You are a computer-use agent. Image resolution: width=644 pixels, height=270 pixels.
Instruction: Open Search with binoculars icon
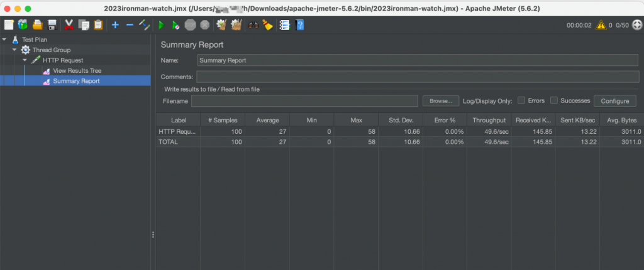(253, 25)
